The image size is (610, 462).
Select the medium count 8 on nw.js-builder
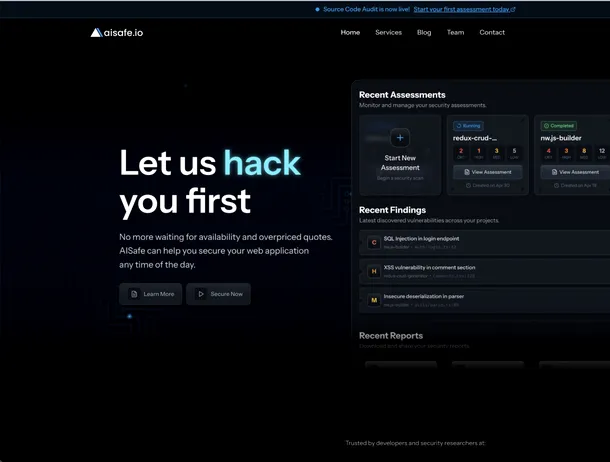(x=584, y=153)
